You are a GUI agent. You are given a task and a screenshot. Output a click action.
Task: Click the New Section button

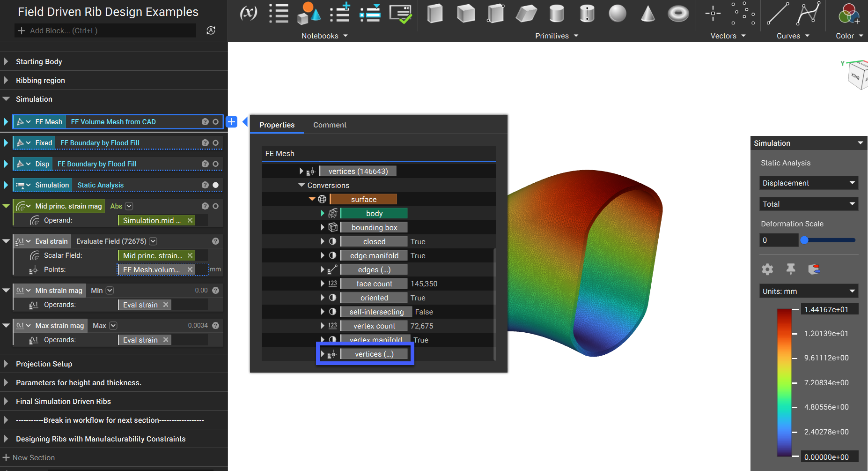(29, 457)
